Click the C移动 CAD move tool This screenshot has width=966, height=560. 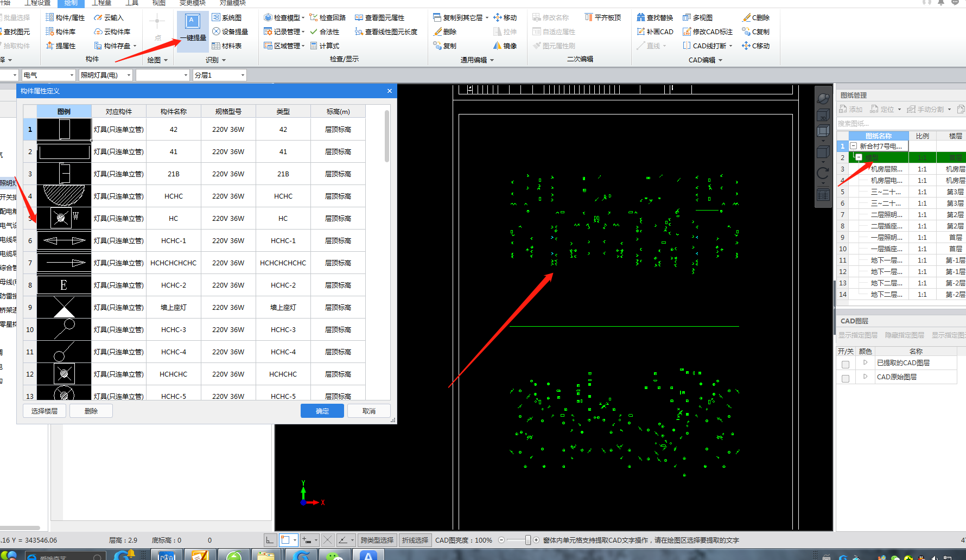click(756, 46)
